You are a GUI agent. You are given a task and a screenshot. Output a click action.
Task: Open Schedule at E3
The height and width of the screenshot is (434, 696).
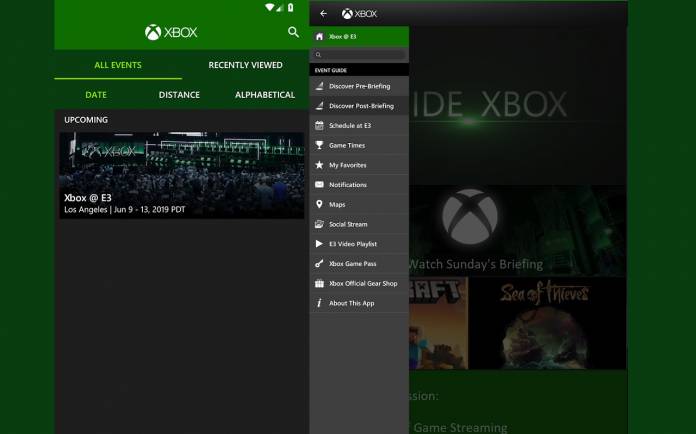click(359, 126)
